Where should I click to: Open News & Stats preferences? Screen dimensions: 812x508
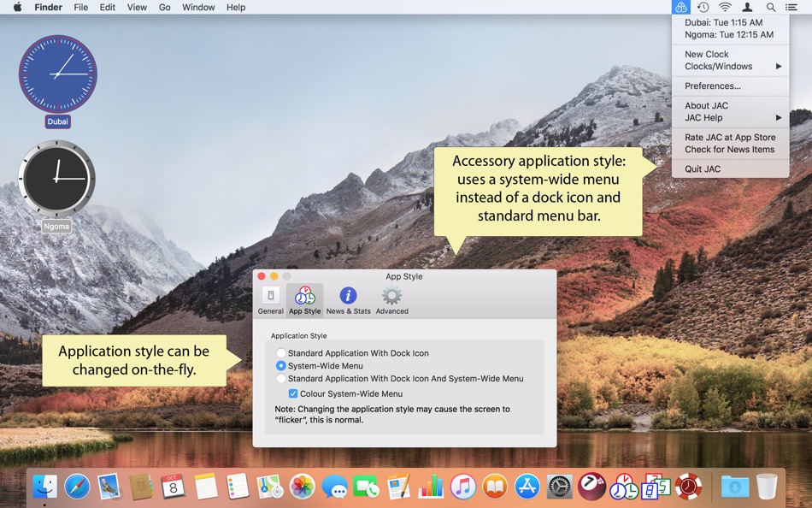click(x=348, y=299)
